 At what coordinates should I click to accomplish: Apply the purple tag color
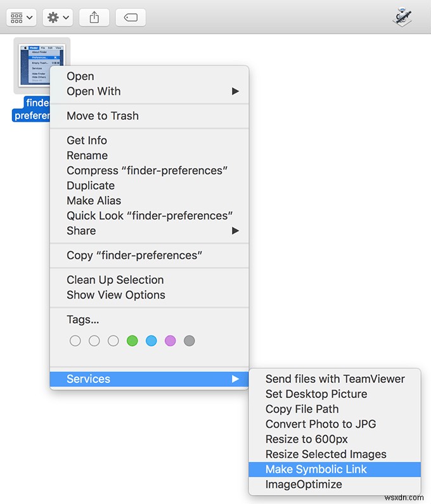[170, 340]
